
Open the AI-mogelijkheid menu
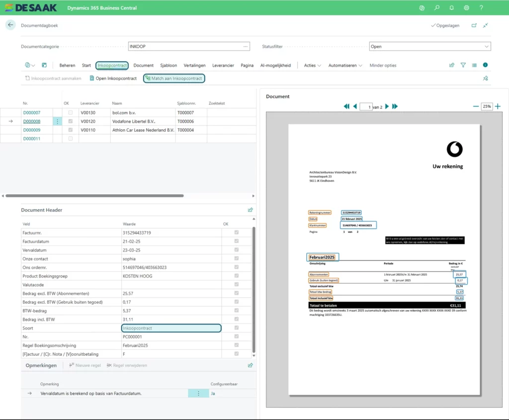(x=275, y=65)
